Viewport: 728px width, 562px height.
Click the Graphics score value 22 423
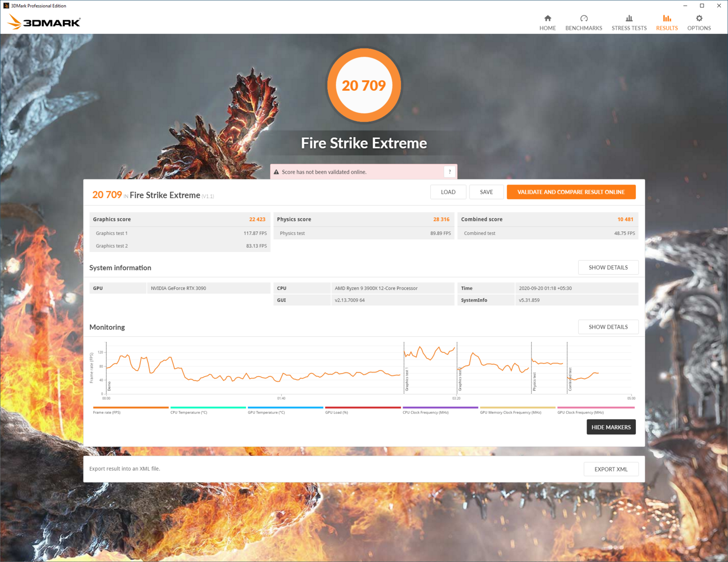[257, 219]
